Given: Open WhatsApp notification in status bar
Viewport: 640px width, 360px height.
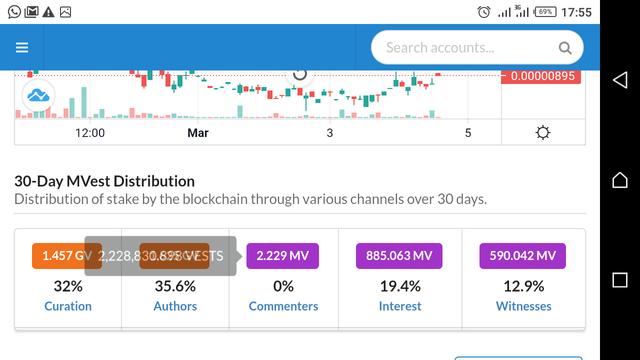Looking at the screenshot, I should pos(14,12).
